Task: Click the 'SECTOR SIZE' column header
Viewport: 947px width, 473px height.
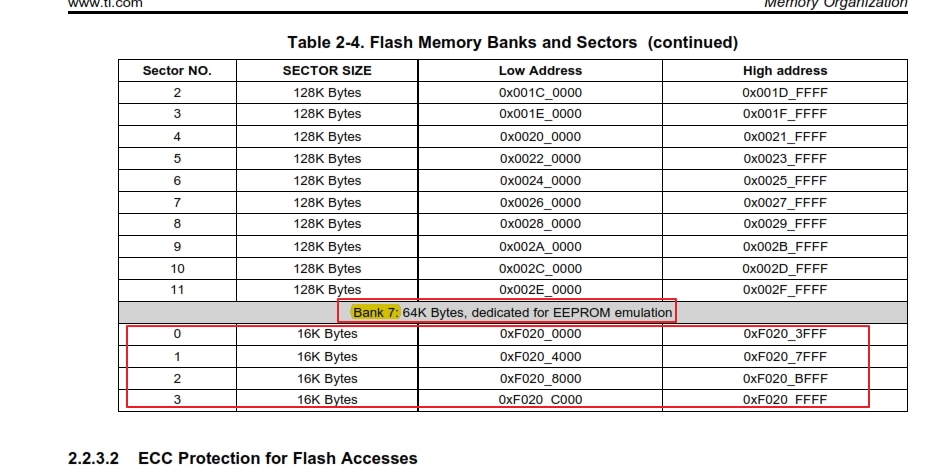Action: coord(327,71)
